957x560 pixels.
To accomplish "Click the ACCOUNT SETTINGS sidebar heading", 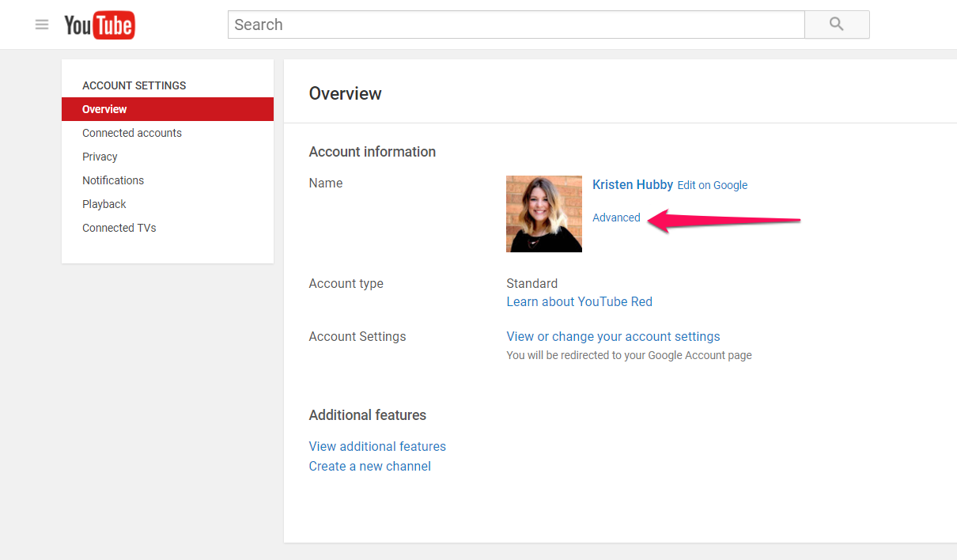I will 134,85.
